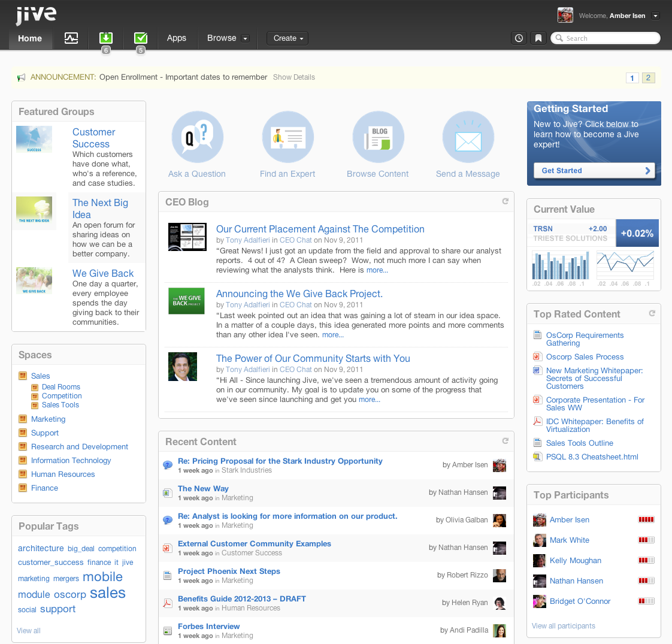
Task: Click Olivia Galban's avatar in Recent Content
Action: 500,521
